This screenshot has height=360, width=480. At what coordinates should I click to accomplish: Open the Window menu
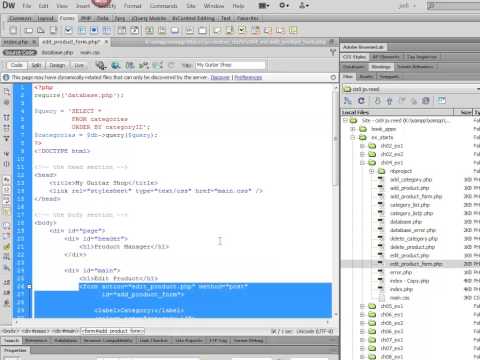pos(214,6)
